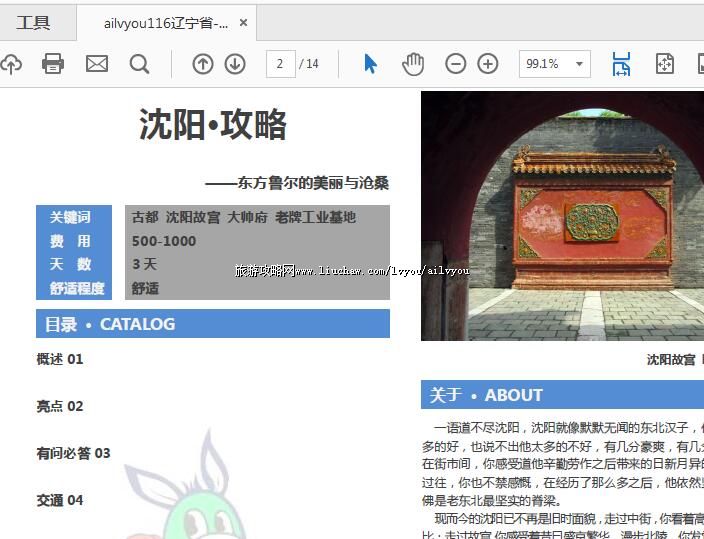Zoom in with plus button
Screen dimensions: 704x539
(488, 64)
